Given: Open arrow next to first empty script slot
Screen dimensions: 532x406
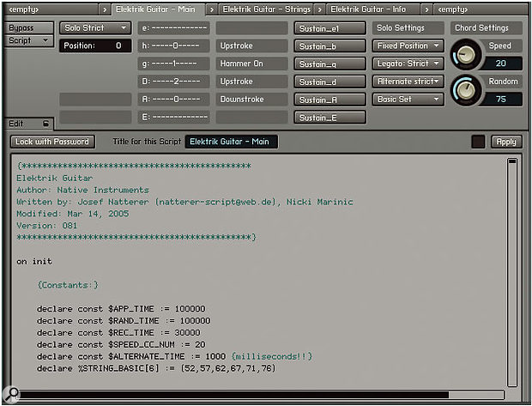Looking at the screenshot, I should click(105, 9).
